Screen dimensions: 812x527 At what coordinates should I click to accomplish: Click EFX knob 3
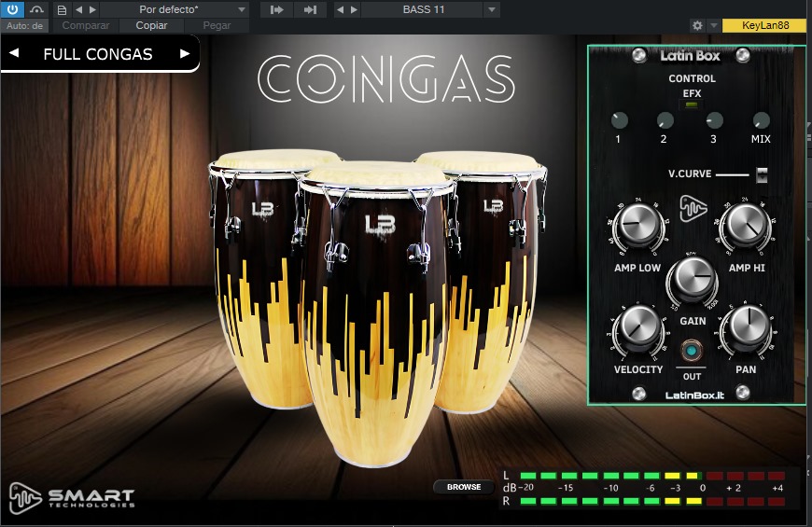715,120
